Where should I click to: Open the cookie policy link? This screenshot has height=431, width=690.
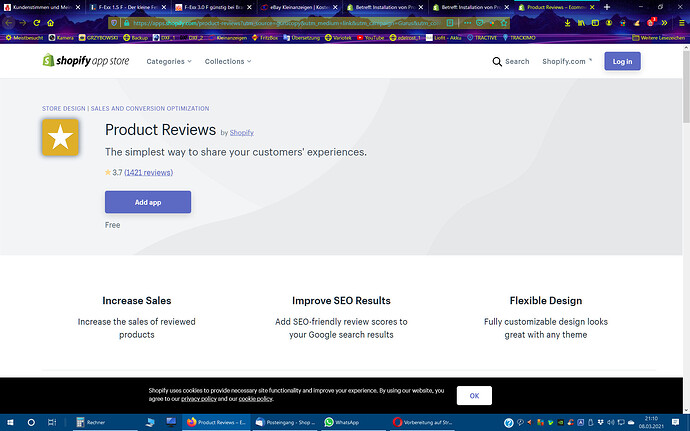(255, 399)
